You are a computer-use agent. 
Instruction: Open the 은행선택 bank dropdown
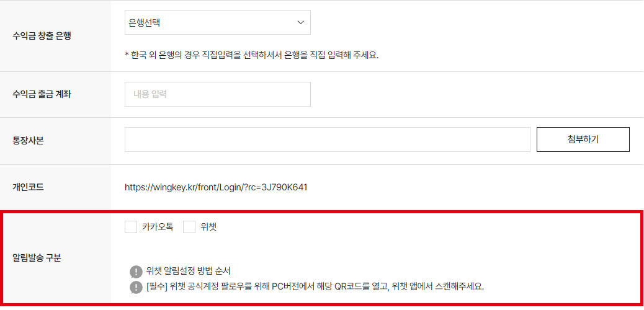pos(218,22)
